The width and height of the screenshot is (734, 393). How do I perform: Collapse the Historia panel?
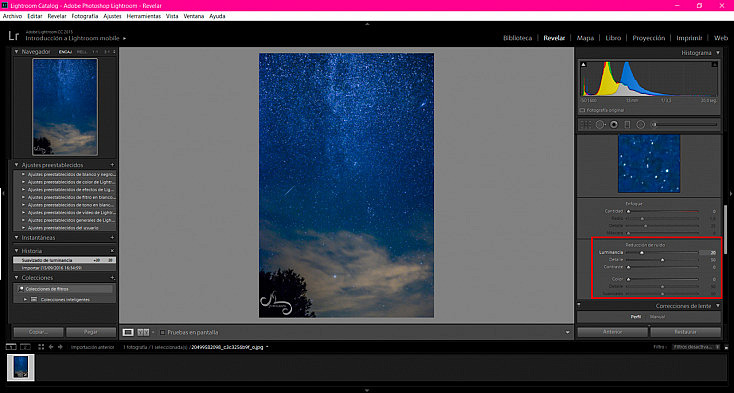click(16, 251)
